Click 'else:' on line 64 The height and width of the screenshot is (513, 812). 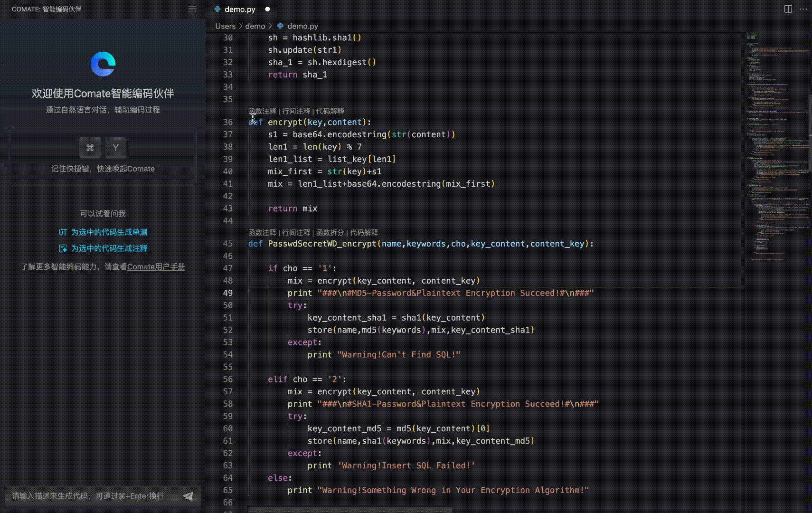pyautogui.click(x=280, y=478)
